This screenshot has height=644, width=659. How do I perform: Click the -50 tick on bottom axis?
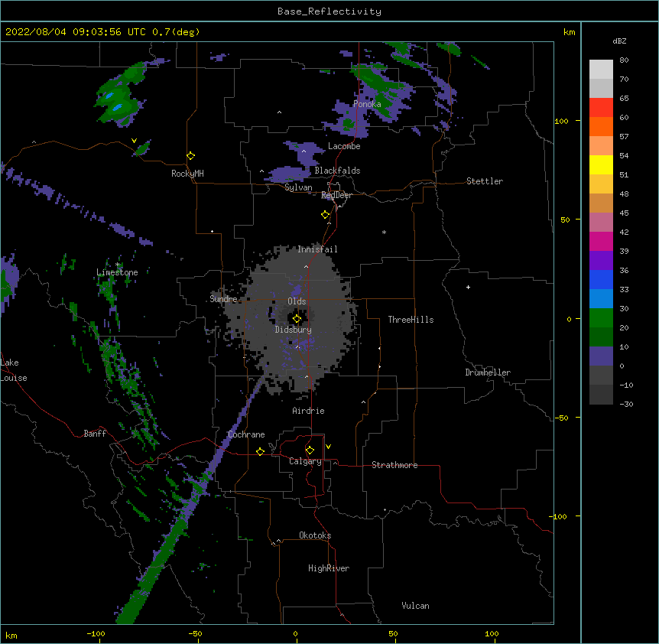195,633
